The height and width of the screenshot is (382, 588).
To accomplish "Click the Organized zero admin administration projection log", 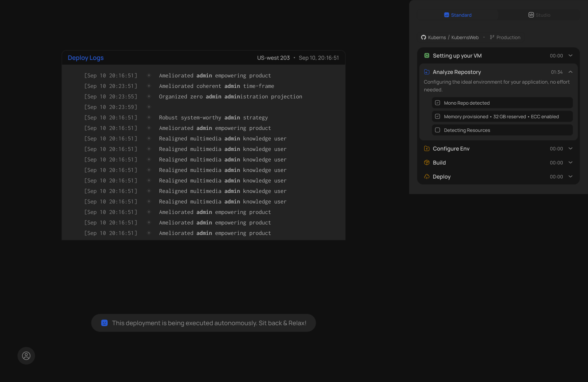I will 231,96.
